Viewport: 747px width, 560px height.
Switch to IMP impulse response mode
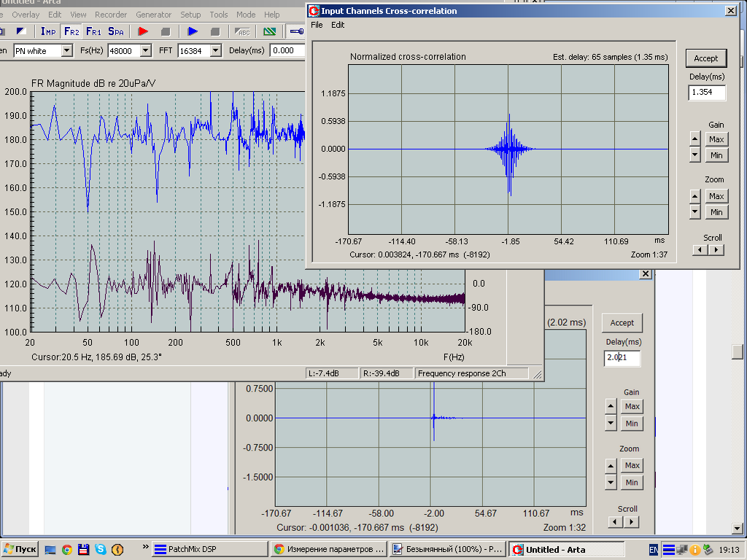coord(48,31)
